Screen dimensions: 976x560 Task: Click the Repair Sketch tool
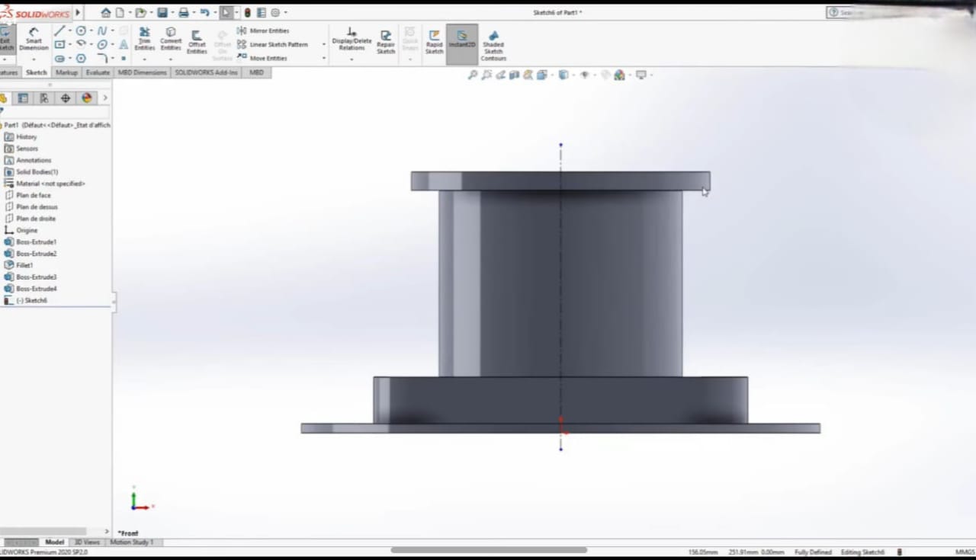click(x=386, y=41)
